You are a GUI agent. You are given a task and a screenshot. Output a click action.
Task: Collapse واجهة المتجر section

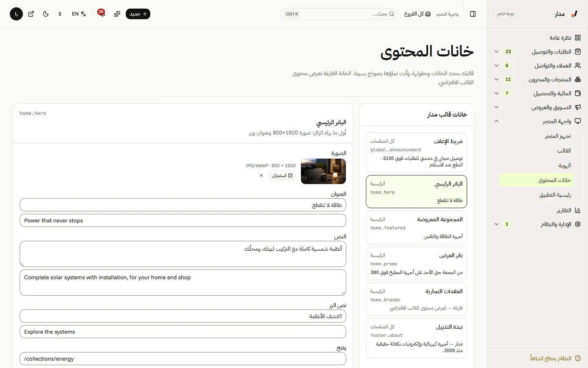pos(537,121)
